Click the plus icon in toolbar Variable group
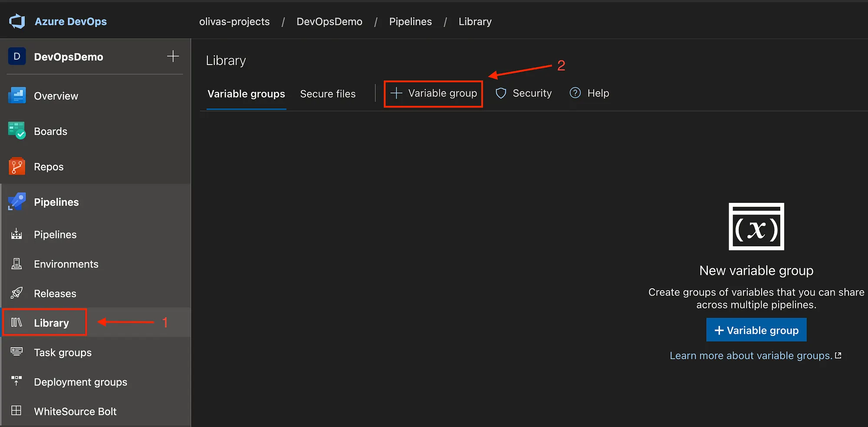 point(396,93)
